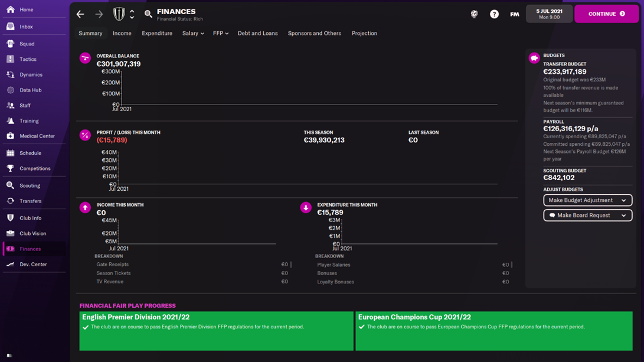Expand the Salary dropdown tab
The height and width of the screenshot is (362, 644).
click(192, 34)
